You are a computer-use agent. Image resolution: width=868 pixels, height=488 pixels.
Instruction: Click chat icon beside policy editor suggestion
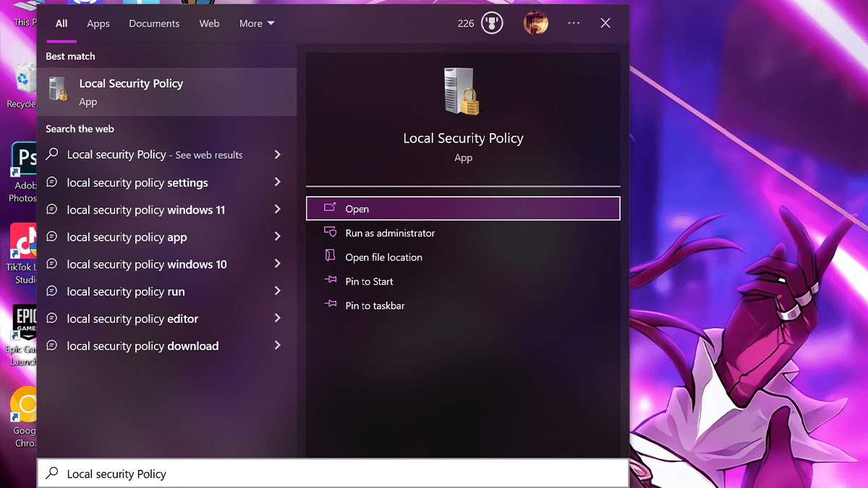click(52, 318)
